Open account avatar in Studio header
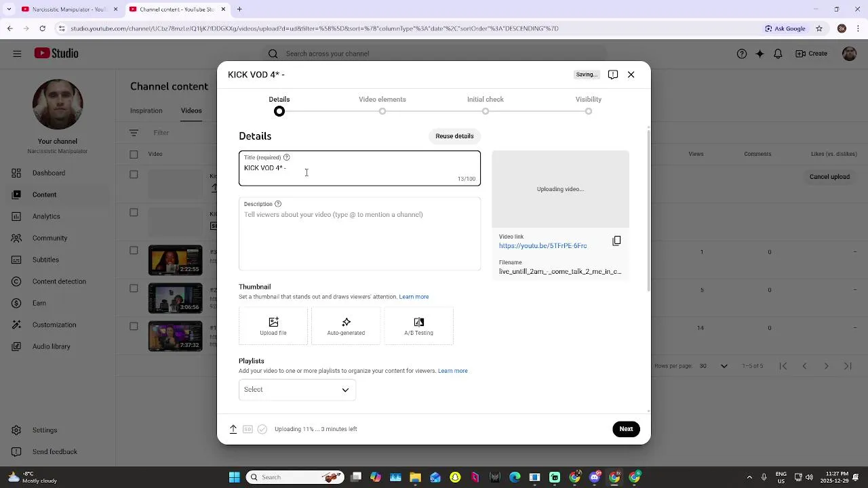Viewport: 868px width, 488px height. tap(849, 54)
